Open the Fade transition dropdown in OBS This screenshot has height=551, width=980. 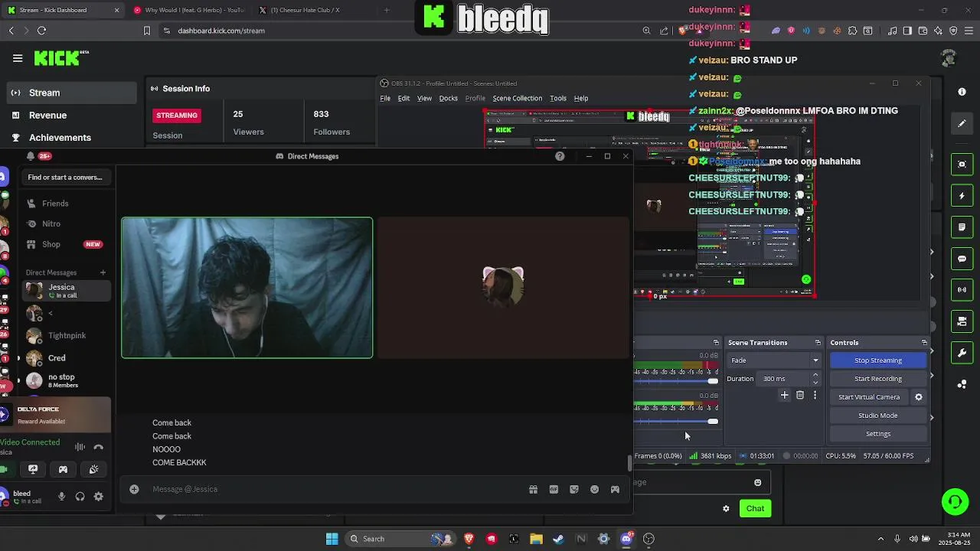pyautogui.click(x=774, y=360)
